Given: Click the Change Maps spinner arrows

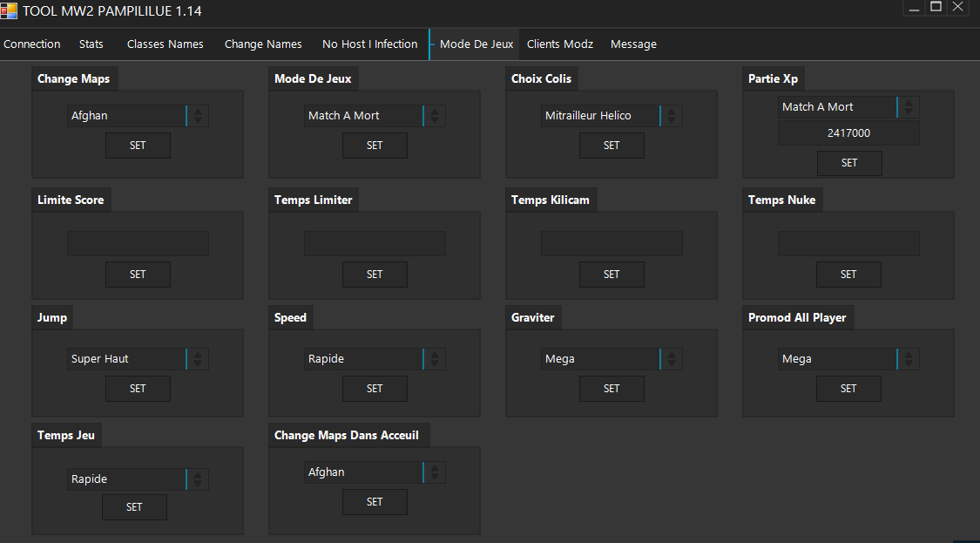Looking at the screenshot, I should click(198, 116).
